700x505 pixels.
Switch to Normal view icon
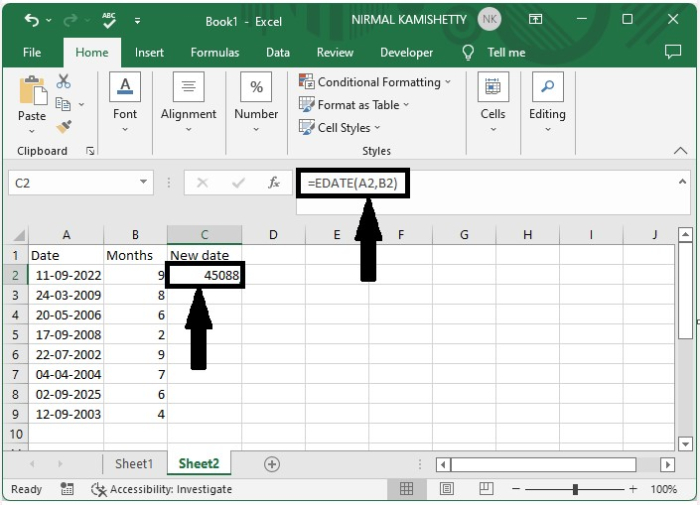point(406,489)
